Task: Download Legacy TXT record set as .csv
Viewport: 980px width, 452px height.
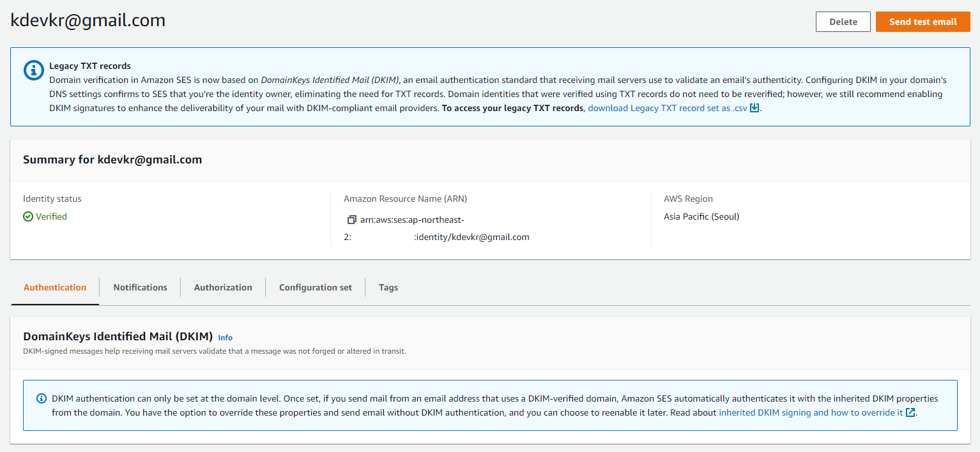Action: click(667, 109)
